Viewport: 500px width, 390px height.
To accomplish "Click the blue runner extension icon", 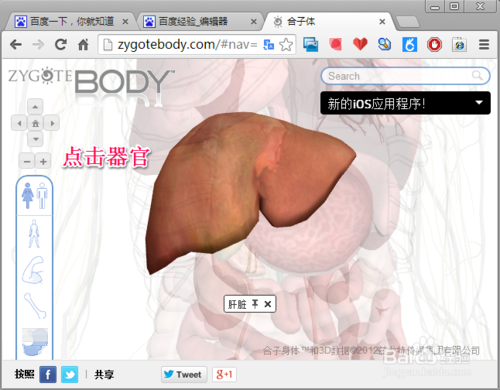I will coord(410,44).
